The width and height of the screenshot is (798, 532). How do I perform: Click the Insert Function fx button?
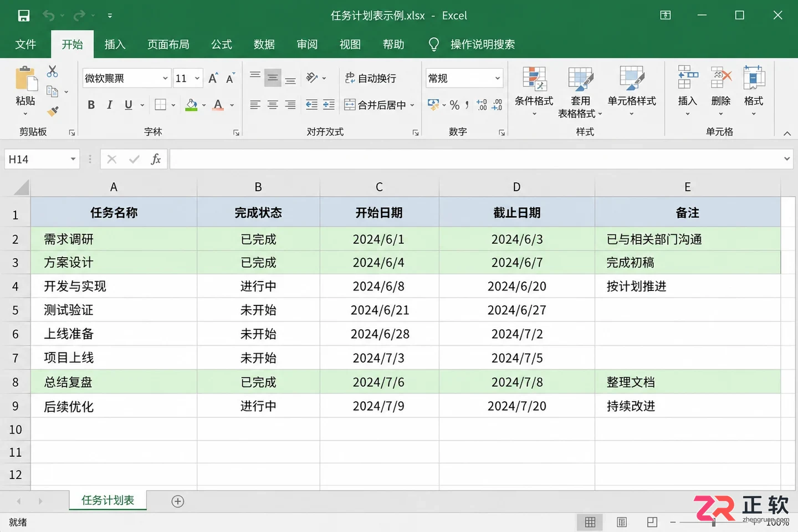(156, 159)
